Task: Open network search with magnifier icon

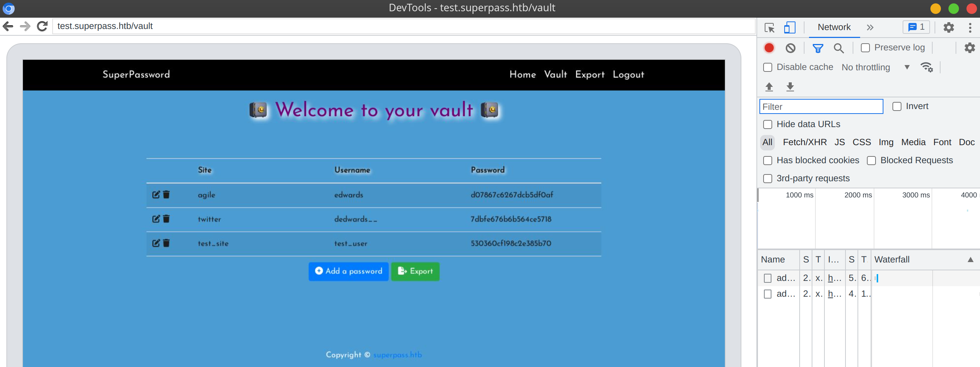Action: pyautogui.click(x=838, y=48)
